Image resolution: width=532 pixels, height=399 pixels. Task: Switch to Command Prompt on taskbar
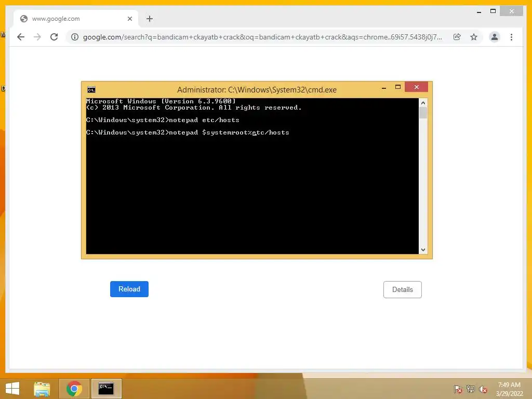click(x=106, y=389)
